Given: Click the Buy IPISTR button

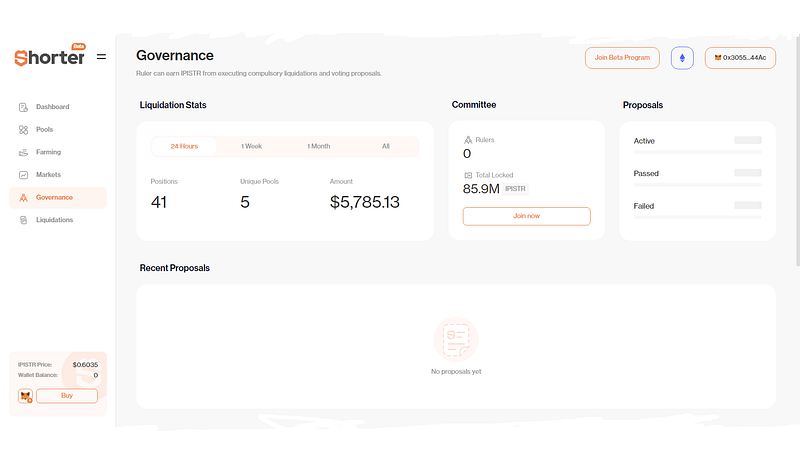Looking at the screenshot, I should coord(67,396).
